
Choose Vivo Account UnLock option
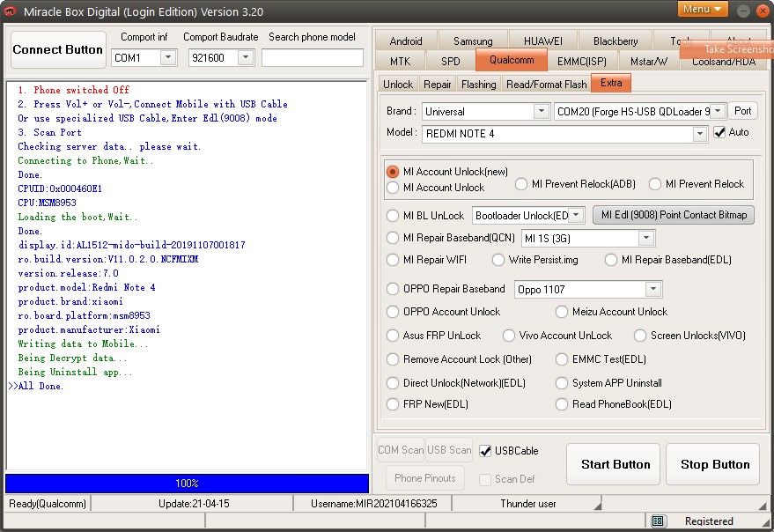508,336
